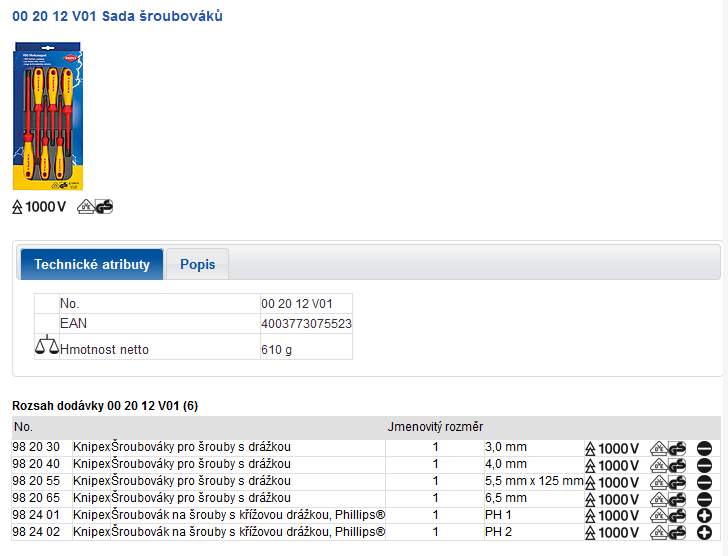Click the Jmenovitý rozměr column header
This screenshot has width=728, height=556.
435,427
